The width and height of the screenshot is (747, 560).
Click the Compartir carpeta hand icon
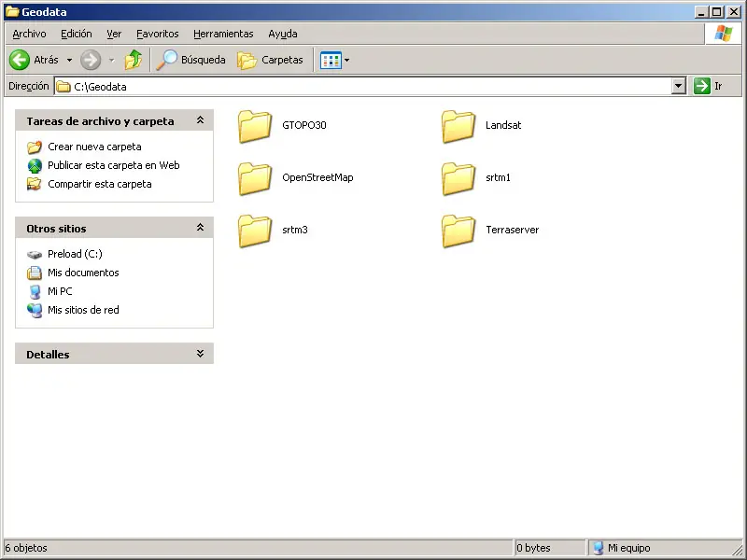(x=35, y=184)
